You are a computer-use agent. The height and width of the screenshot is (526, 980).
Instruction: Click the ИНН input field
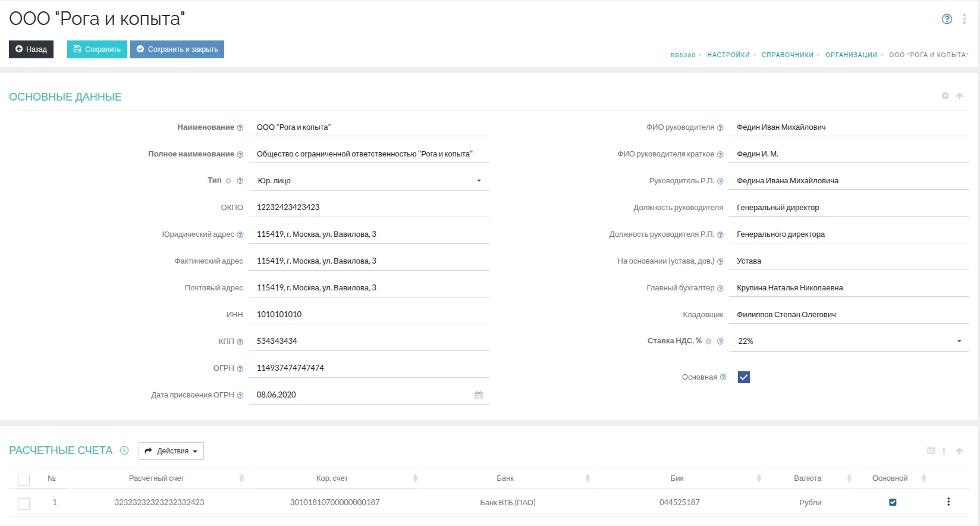pos(369,315)
